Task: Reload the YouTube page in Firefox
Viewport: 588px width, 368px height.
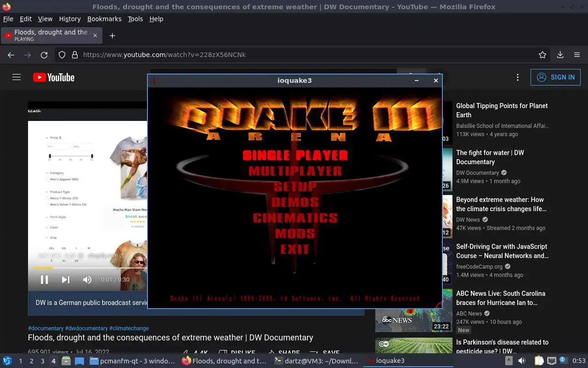Action: click(44, 55)
